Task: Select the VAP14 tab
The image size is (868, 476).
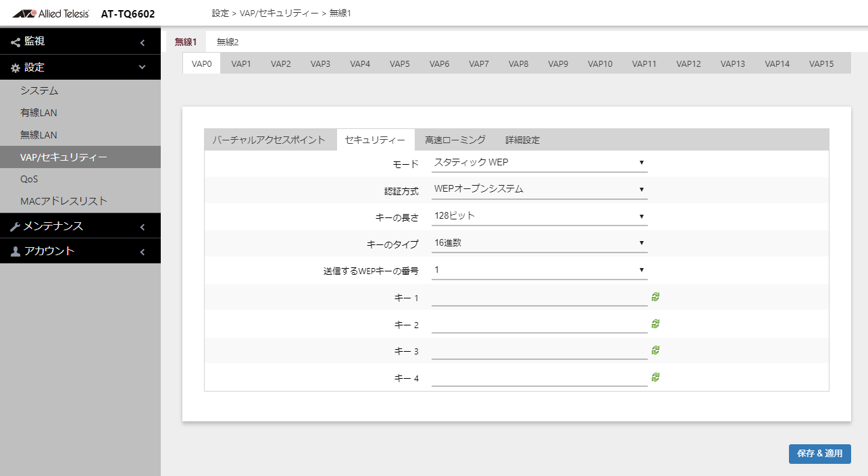Action: pos(777,64)
